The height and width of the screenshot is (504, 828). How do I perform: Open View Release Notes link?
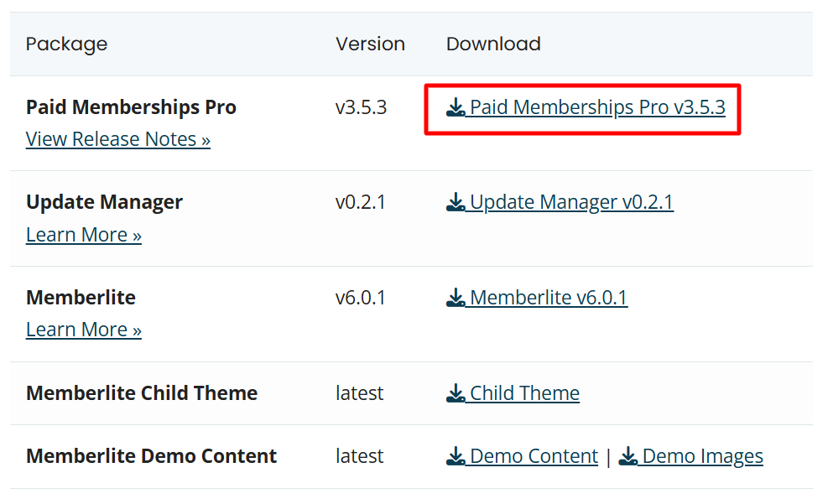tap(118, 139)
